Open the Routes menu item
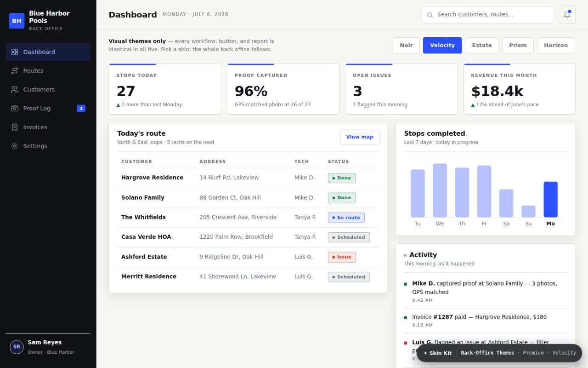588x368 pixels. [48, 71]
